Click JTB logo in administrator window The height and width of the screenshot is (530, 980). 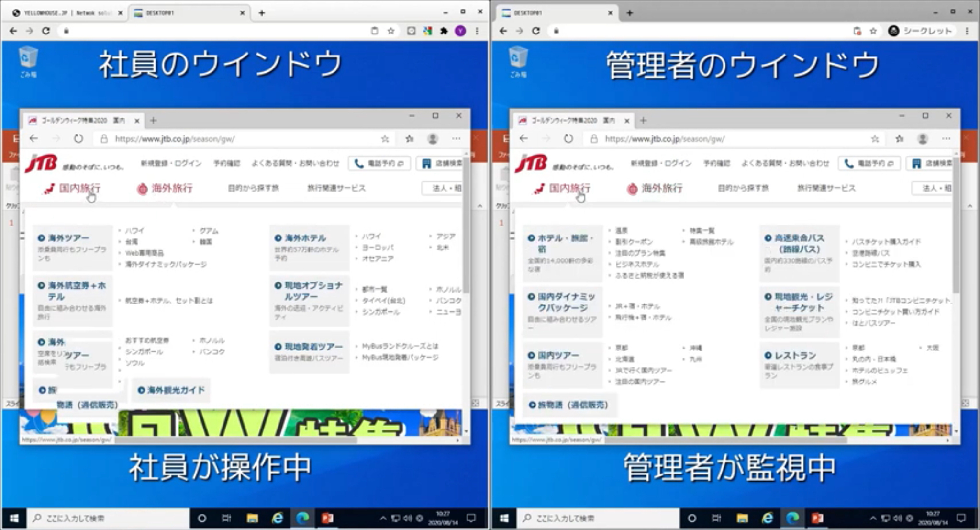point(531,163)
